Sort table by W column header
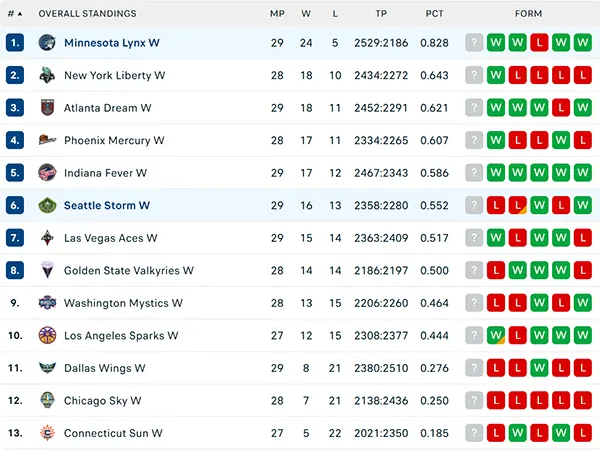Viewport: 600px width, 450px height. (x=306, y=14)
